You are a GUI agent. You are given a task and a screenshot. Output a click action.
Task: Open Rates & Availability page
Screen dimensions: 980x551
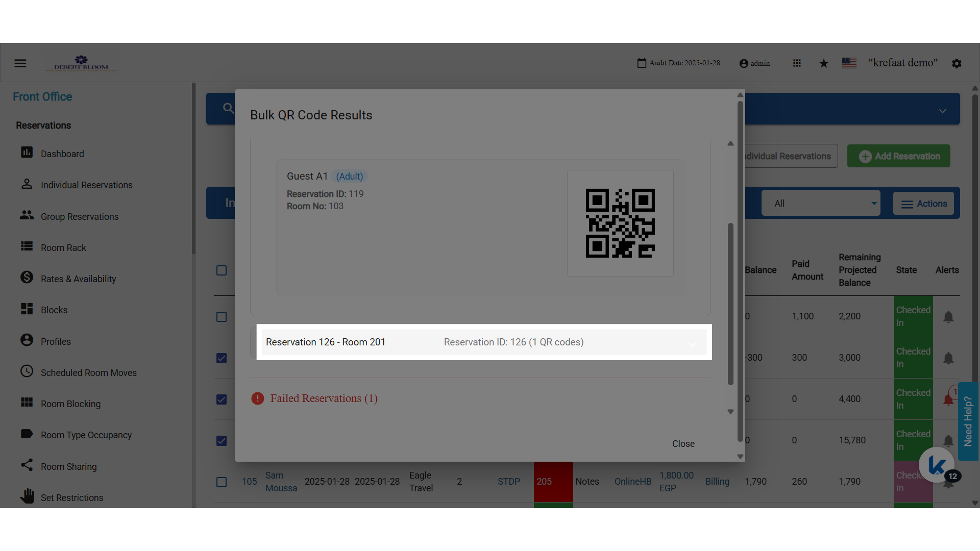point(79,279)
